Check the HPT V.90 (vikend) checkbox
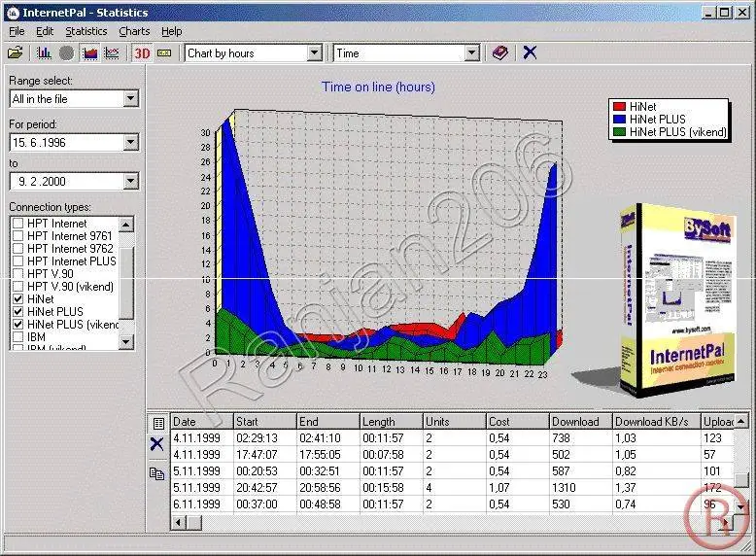This screenshot has width=756, height=556. 17,287
